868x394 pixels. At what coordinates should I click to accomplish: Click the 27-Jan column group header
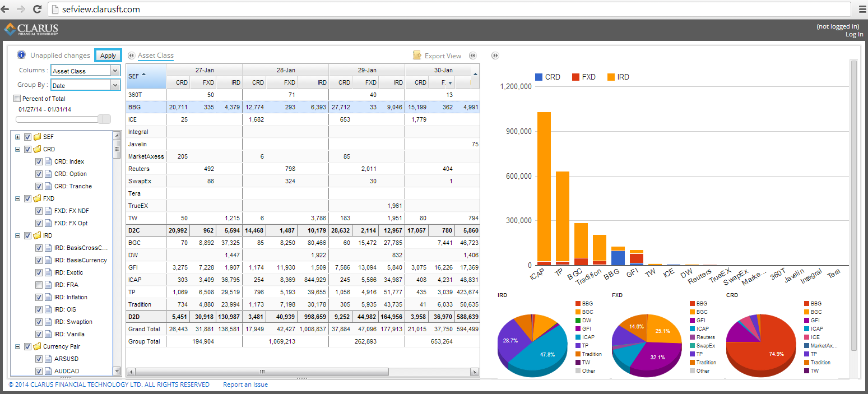click(x=204, y=70)
